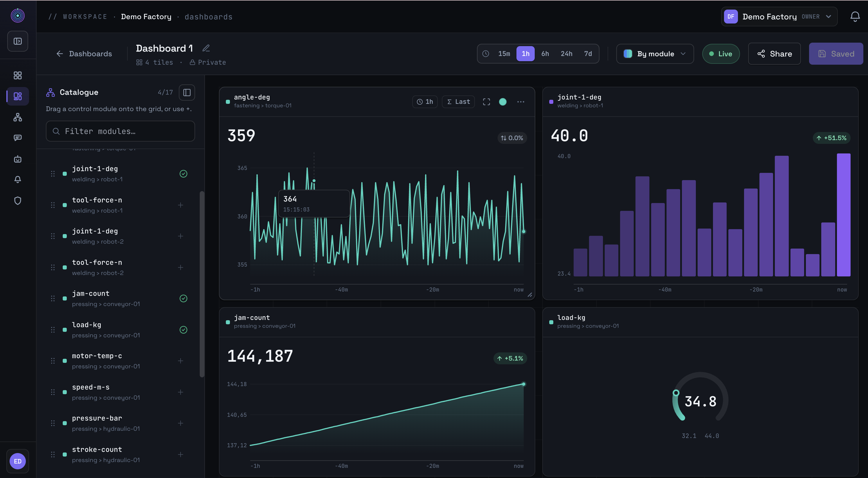Viewport: 868px width, 478px height.
Task: Select the 15m time range
Action: [x=504, y=54]
